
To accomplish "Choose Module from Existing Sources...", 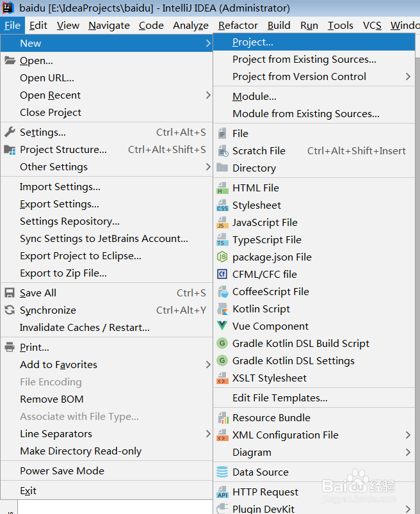I will [x=314, y=114].
